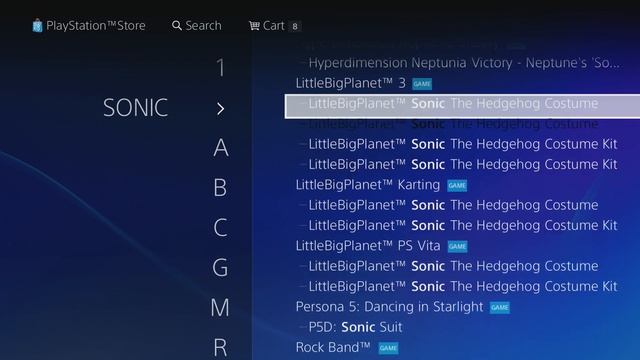
Task: Pick the letter C in the letter column
Action: point(220,227)
